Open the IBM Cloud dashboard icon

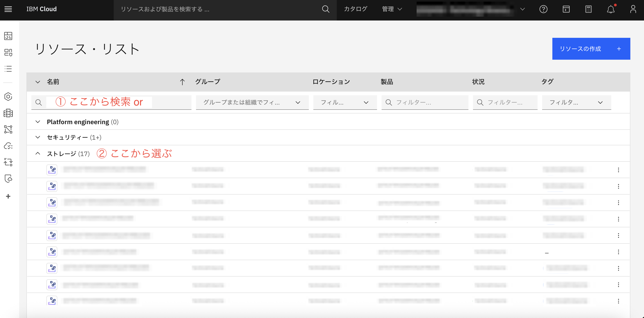(x=8, y=36)
